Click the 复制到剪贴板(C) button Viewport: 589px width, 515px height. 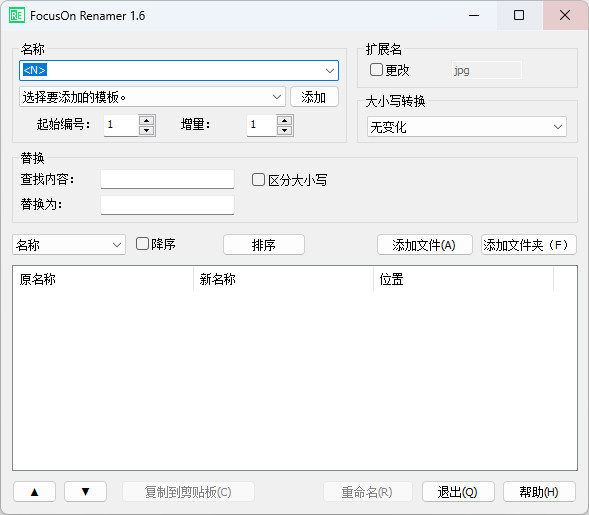point(188,492)
